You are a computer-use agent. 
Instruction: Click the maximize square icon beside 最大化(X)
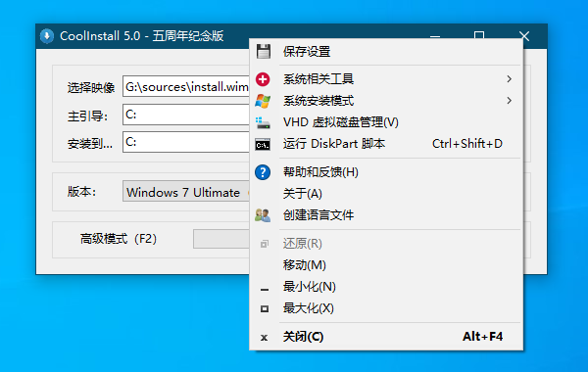point(265,308)
